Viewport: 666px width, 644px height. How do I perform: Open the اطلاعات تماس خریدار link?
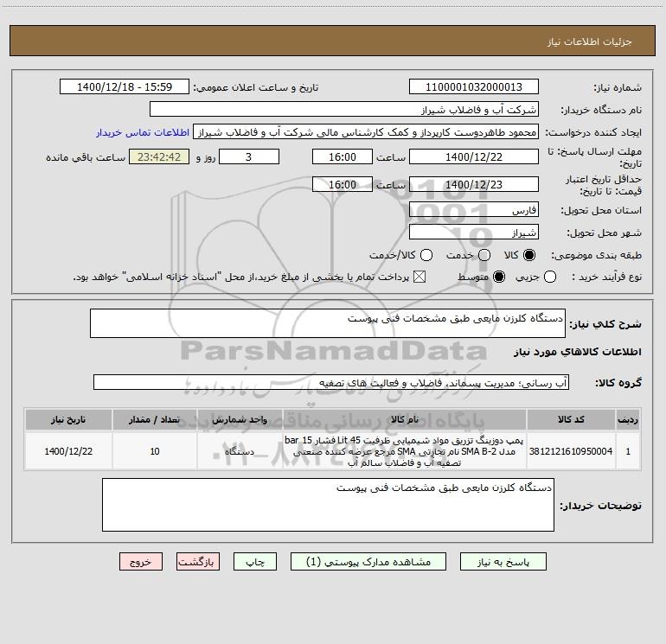[x=143, y=132]
